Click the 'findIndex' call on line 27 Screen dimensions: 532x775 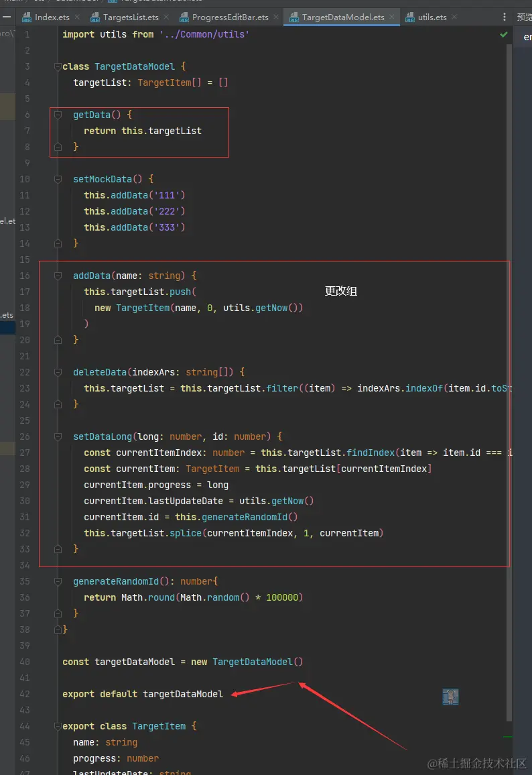371,453
